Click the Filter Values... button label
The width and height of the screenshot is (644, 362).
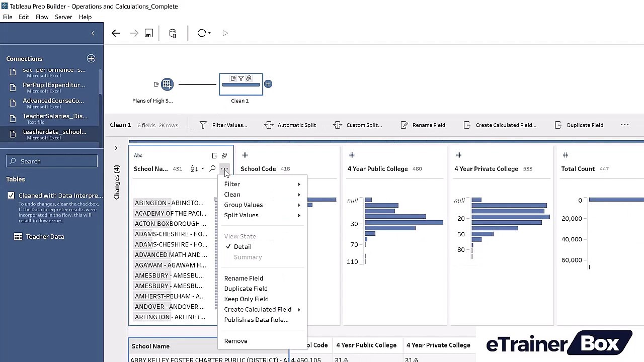click(x=229, y=125)
